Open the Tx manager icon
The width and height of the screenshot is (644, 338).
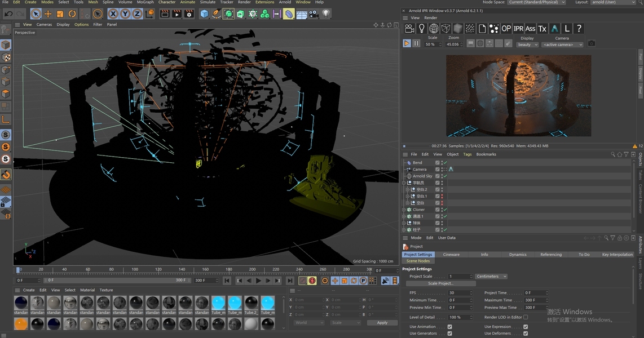pos(542,28)
